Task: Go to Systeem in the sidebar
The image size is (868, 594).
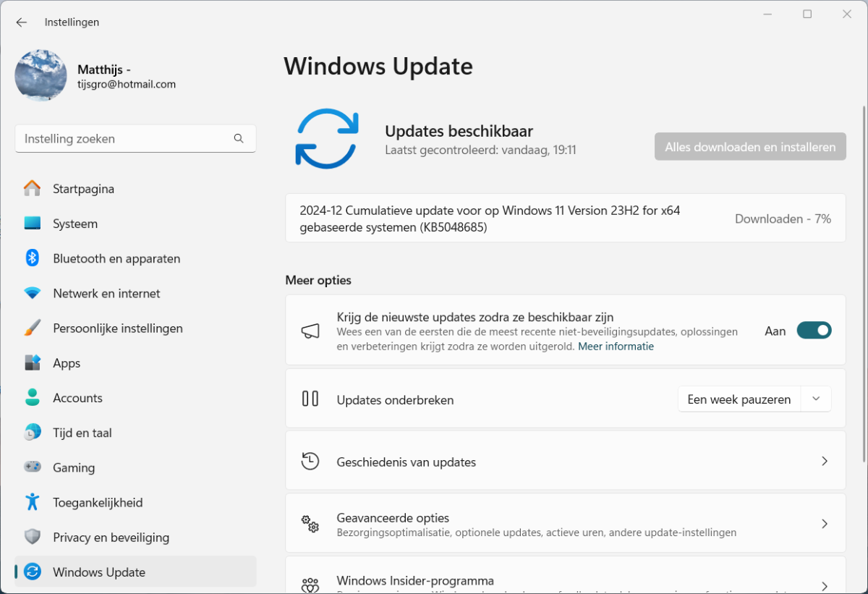Action: click(75, 224)
